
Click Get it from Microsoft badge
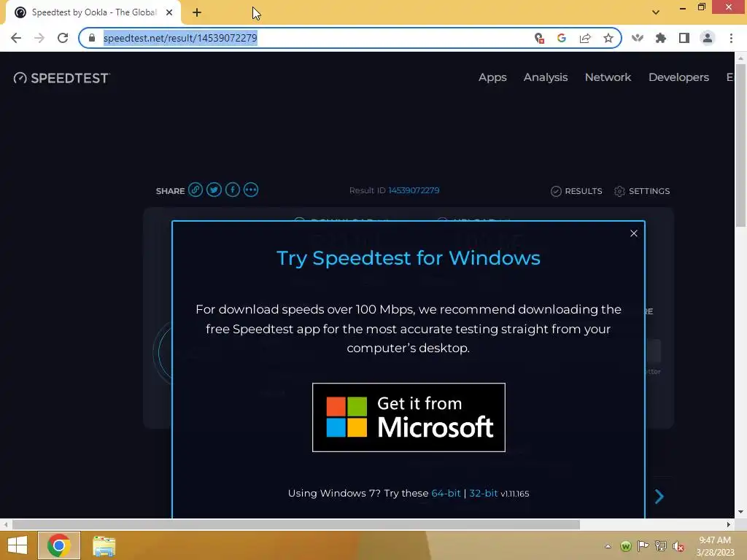pyautogui.click(x=409, y=417)
